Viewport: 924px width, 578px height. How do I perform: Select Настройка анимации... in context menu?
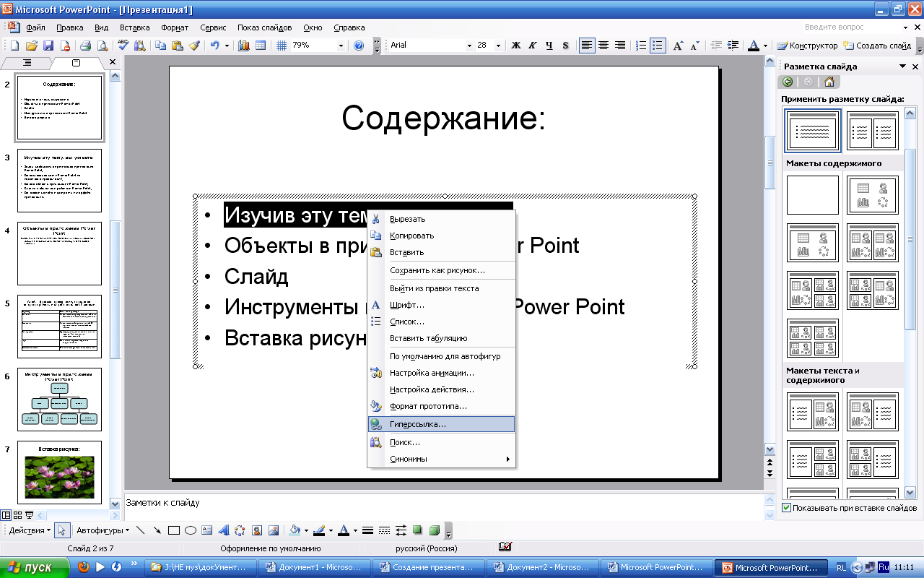click(x=441, y=373)
